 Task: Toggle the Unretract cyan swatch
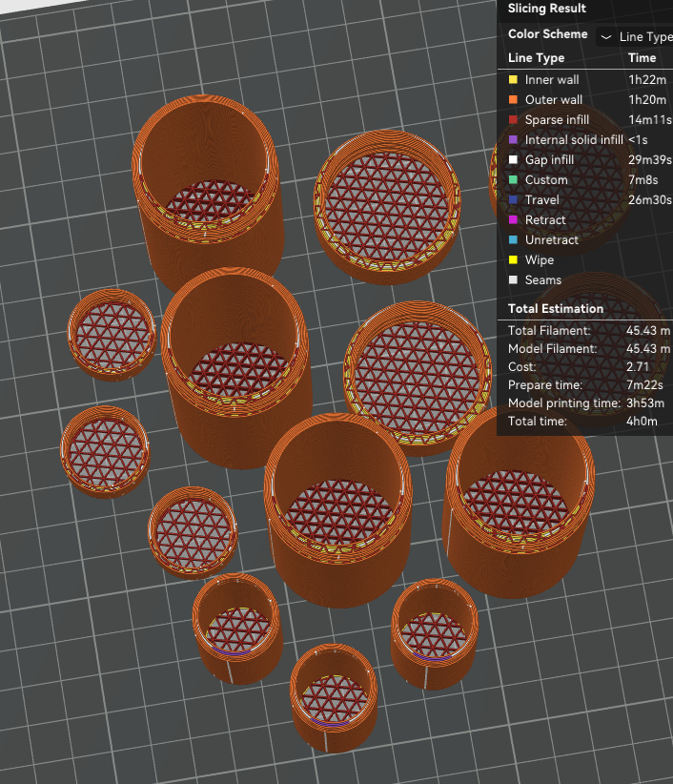(513, 239)
